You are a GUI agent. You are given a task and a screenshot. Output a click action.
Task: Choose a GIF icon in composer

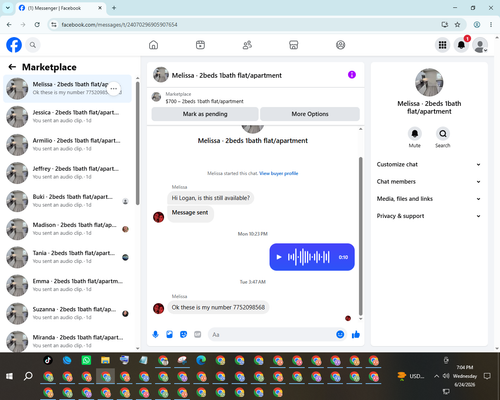point(198,334)
